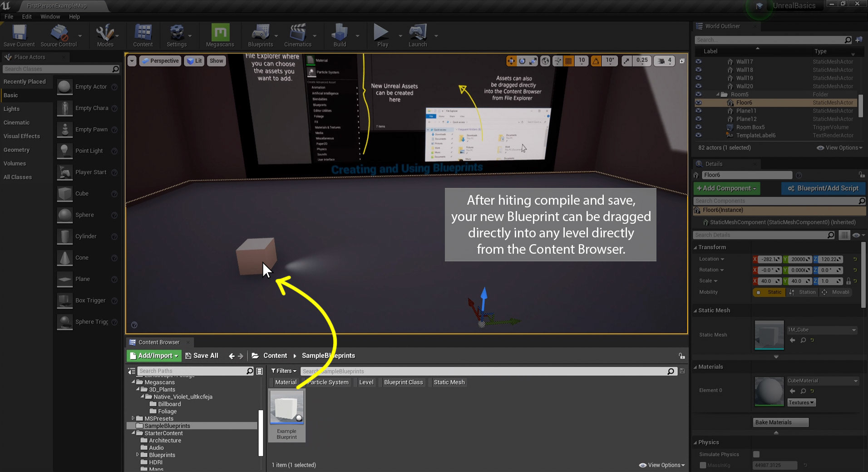
Task: Open viewport options dropdown arrow
Action: (x=132, y=61)
